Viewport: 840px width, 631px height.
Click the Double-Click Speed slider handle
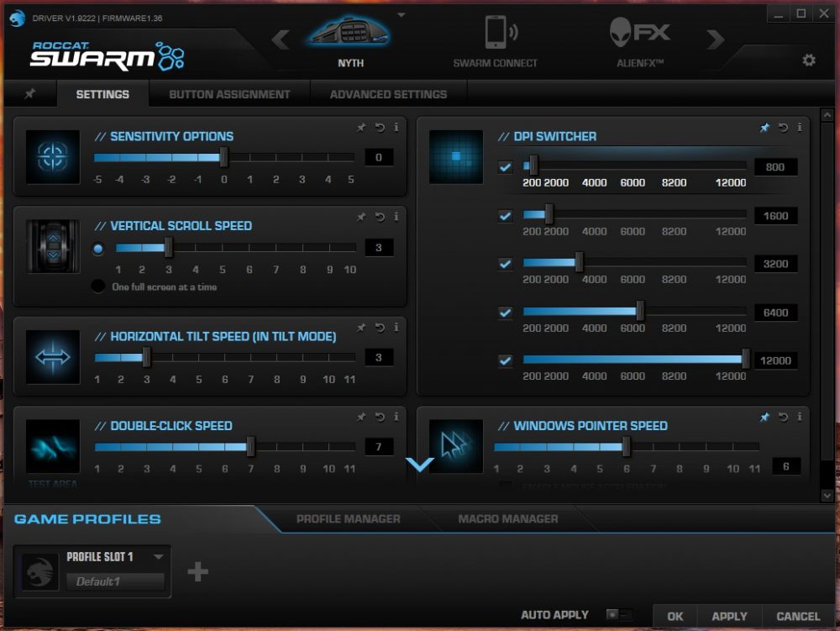coord(250,447)
